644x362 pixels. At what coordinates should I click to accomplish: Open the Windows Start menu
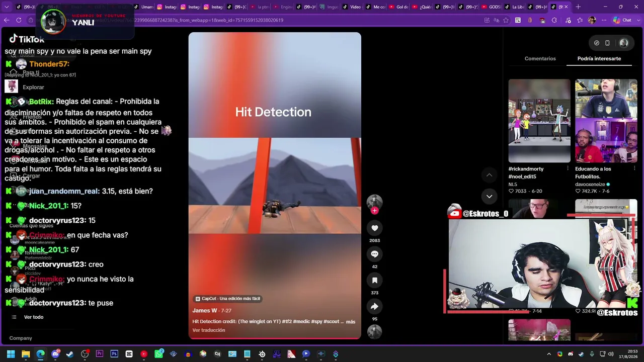coord(11,354)
